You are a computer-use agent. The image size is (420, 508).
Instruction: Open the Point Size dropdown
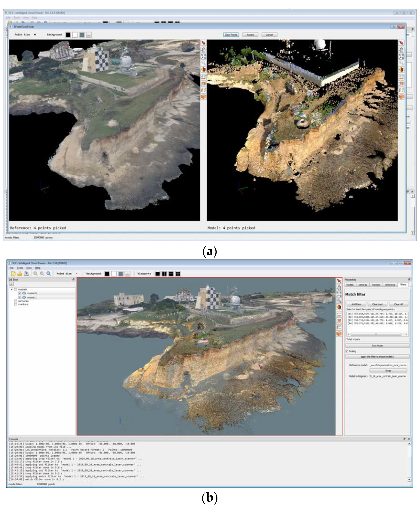(77, 274)
